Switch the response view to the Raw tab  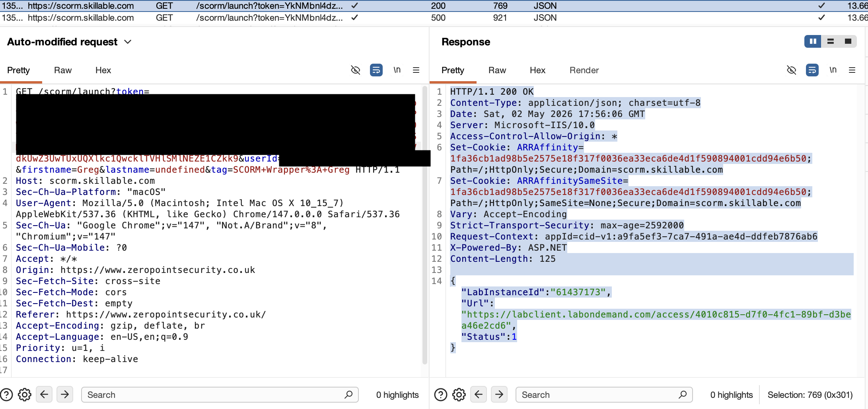(x=497, y=70)
